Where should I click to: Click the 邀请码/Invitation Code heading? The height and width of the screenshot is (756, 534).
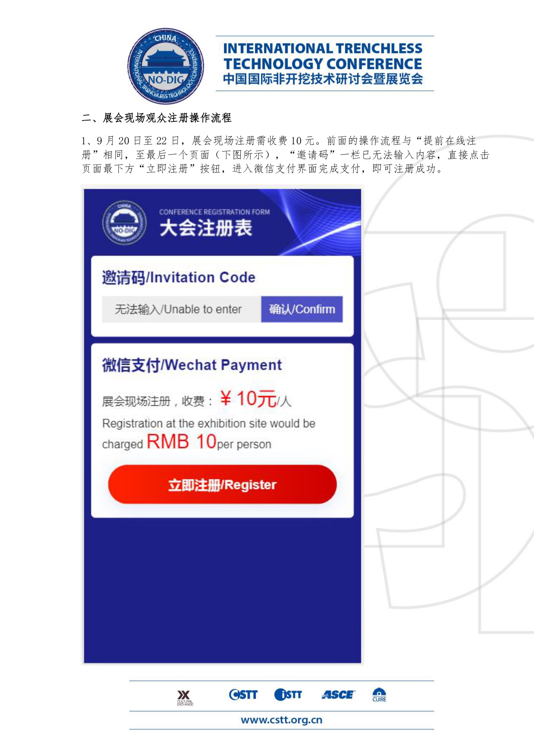pyautogui.click(x=179, y=277)
